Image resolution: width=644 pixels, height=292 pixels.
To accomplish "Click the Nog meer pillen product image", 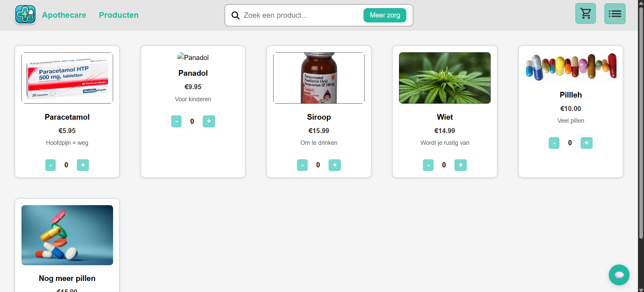I will tap(67, 235).
